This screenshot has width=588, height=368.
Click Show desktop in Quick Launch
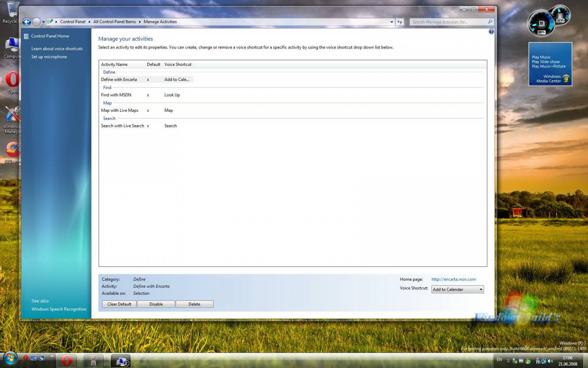point(33,358)
